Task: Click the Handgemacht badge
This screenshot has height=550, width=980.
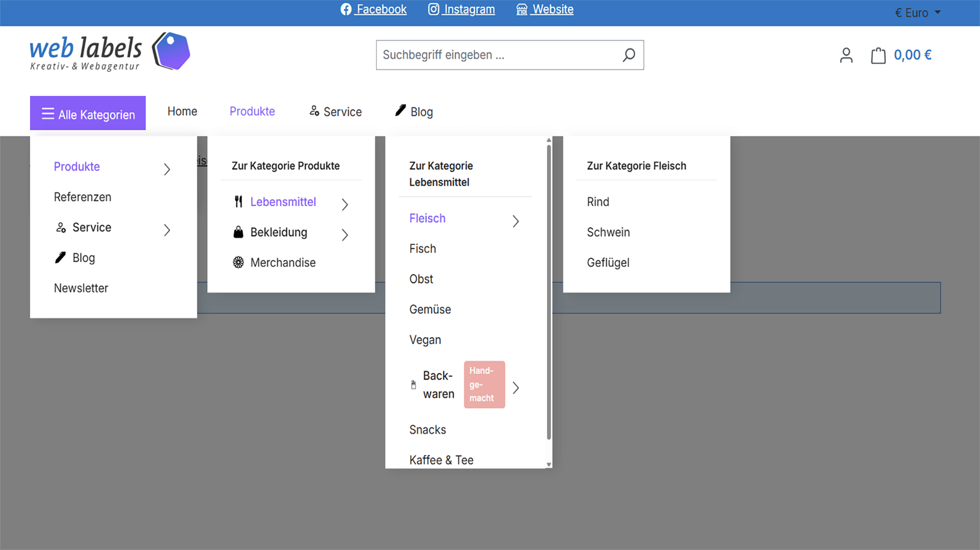Action: [484, 384]
